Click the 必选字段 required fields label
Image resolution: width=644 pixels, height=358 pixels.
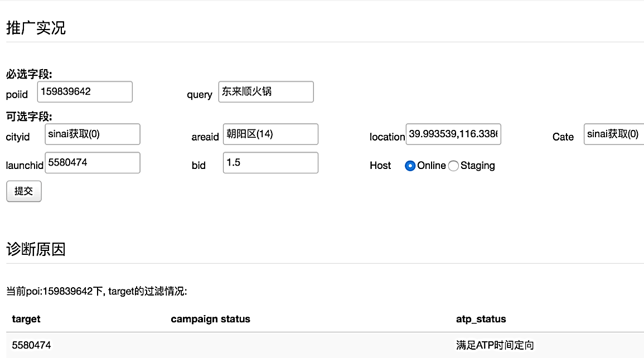point(33,74)
